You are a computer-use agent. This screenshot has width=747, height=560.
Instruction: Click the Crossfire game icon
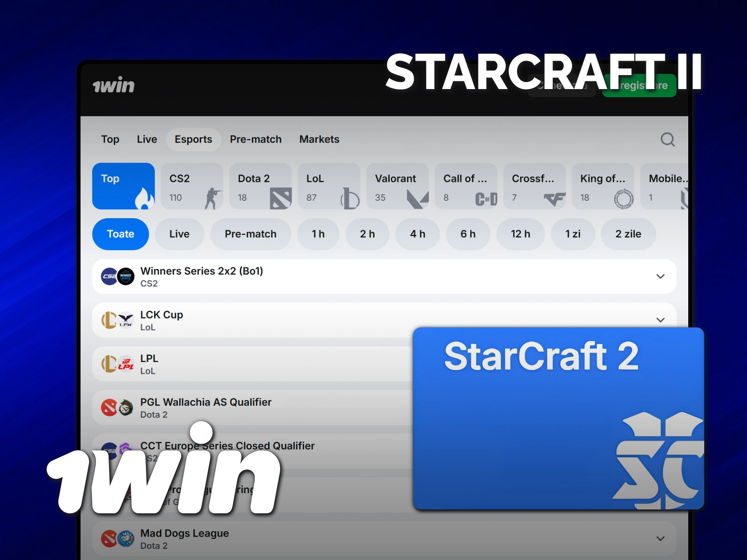[x=556, y=198]
